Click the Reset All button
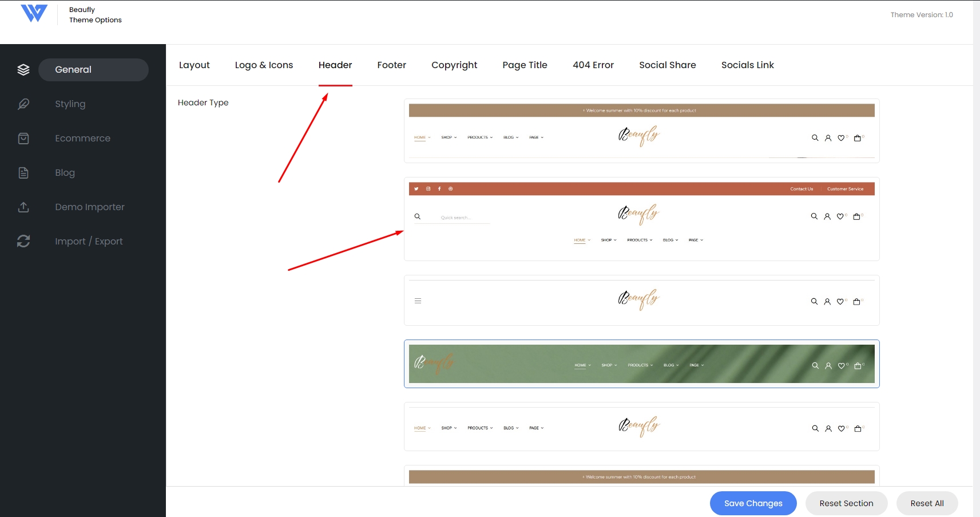The image size is (980, 517). [927, 503]
